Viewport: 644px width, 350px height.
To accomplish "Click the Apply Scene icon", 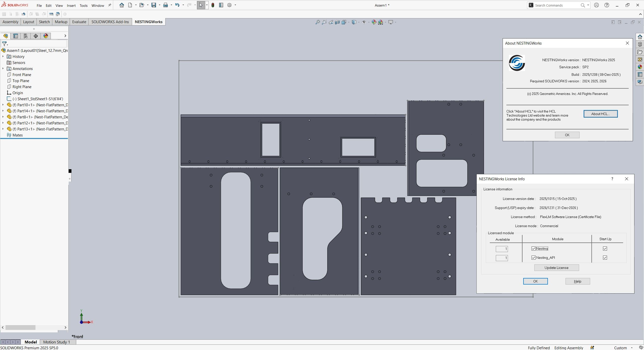I will (381, 22).
